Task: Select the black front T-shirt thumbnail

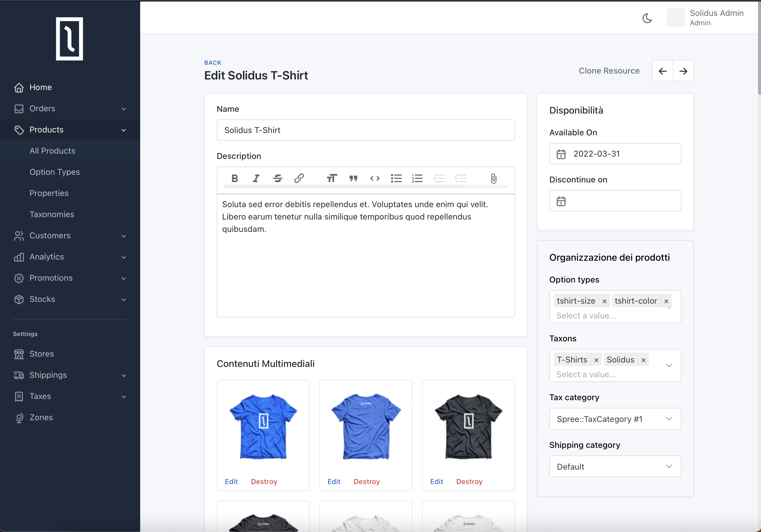Action: (468, 426)
